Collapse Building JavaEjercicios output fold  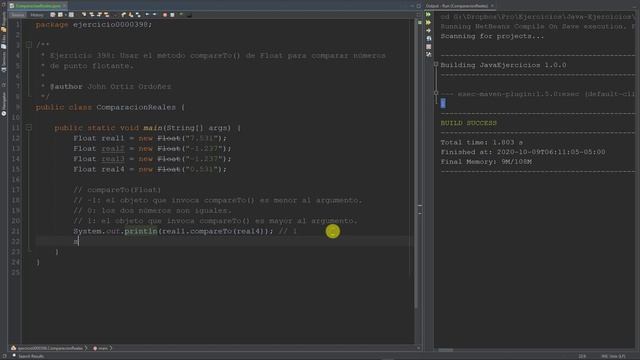(436, 64)
